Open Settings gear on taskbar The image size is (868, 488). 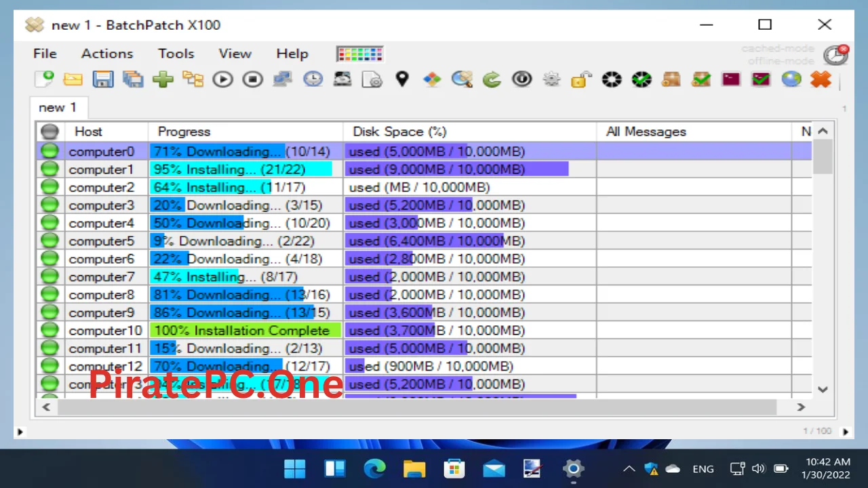(x=573, y=468)
